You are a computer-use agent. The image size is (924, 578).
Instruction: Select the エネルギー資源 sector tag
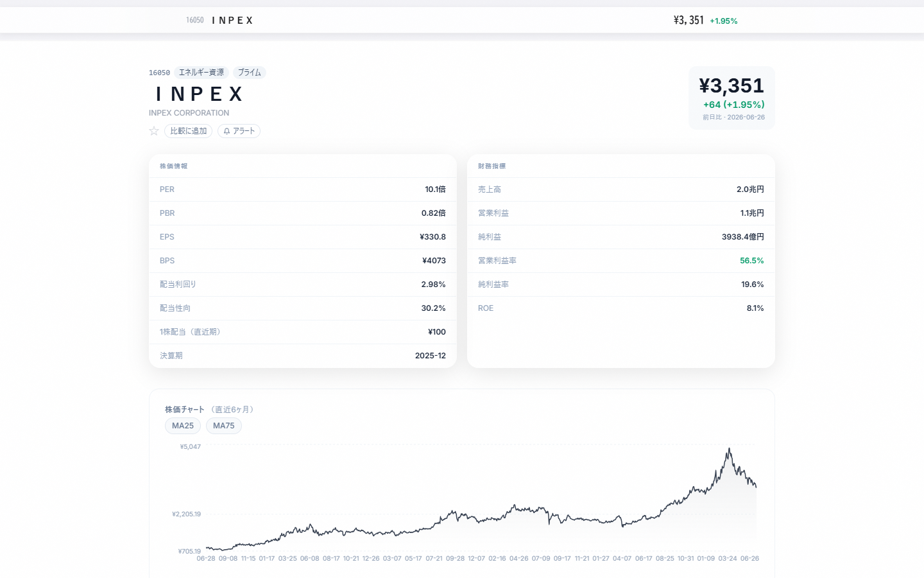point(201,73)
